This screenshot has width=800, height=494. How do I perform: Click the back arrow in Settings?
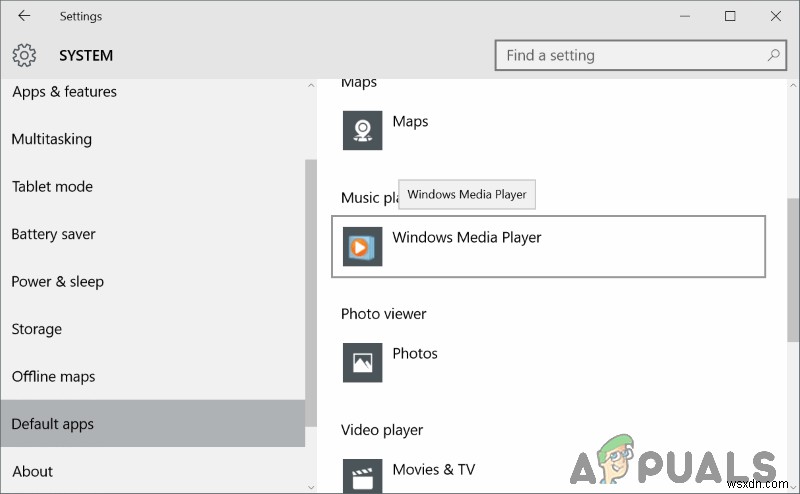(x=24, y=16)
